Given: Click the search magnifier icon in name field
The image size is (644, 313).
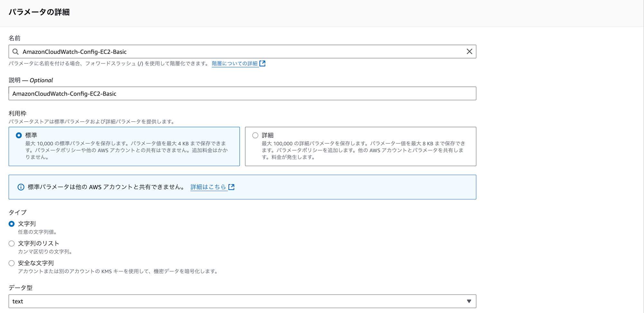Looking at the screenshot, I should [15, 52].
